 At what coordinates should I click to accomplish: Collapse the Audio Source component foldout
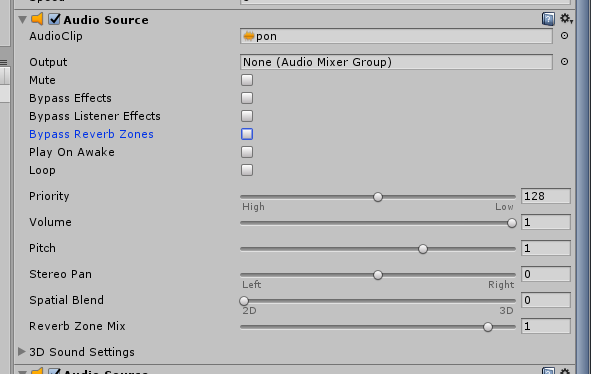pyautogui.click(x=23, y=20)
